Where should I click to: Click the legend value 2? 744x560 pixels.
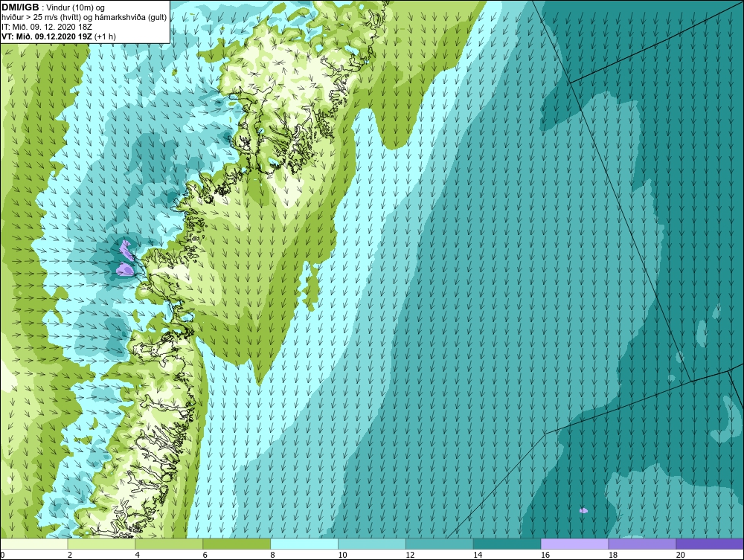70,555
